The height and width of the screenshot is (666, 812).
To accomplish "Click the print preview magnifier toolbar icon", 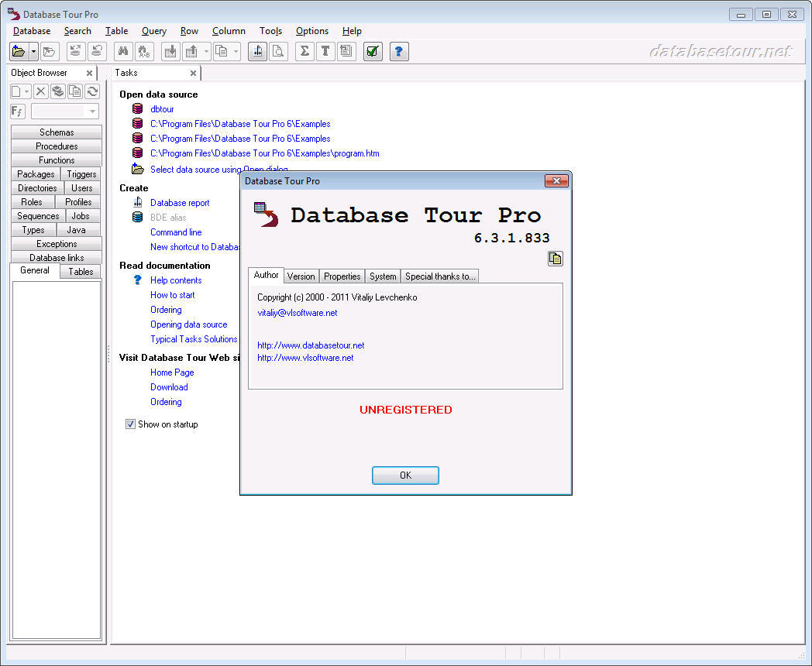I will click(x=278, y=51).
